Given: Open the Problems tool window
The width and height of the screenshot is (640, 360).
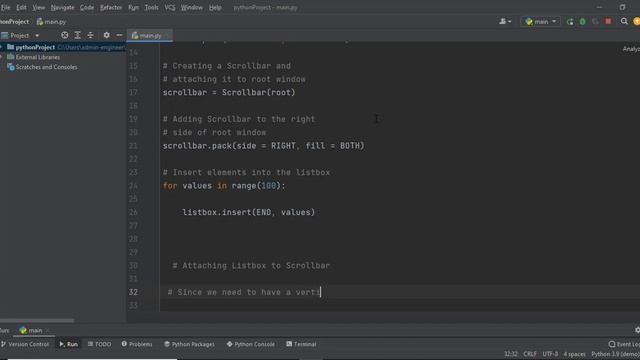Looking at the screenshot, I should click(x=137, y=344).
